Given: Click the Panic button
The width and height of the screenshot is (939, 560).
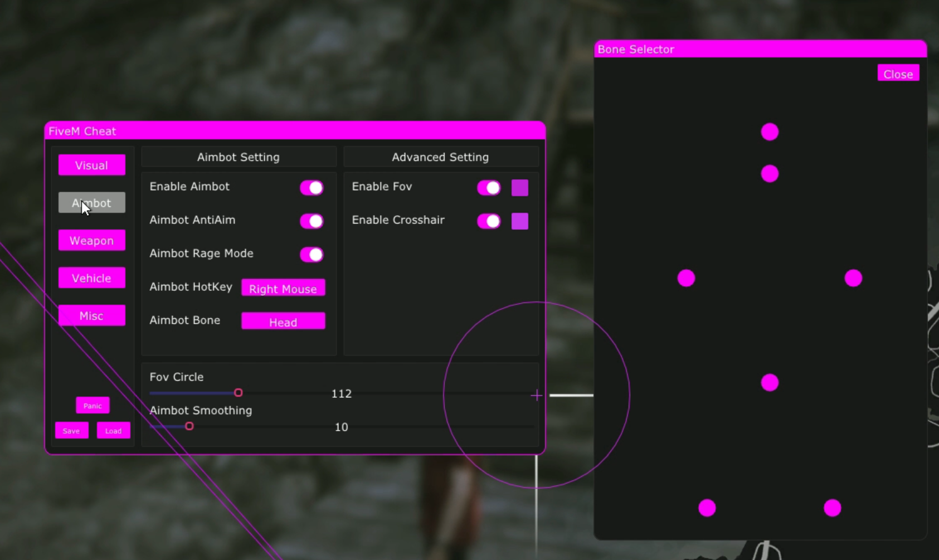Looking at the screenshot, I should tap(93, 405).
